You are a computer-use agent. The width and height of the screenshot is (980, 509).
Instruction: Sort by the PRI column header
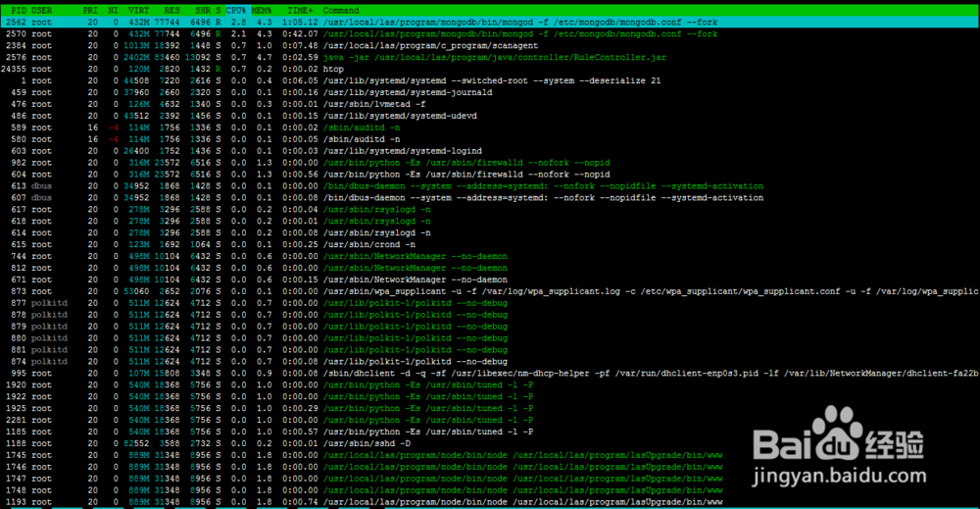click(90, 11)
